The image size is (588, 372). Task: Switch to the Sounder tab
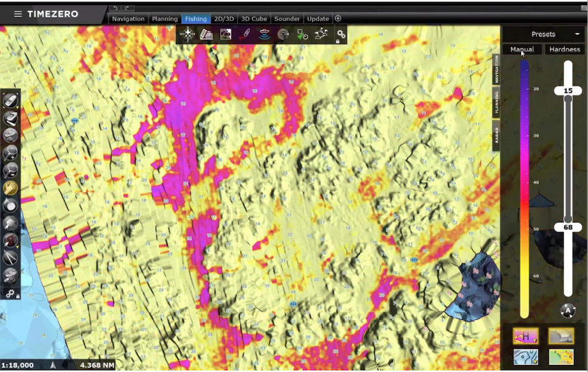[287, 18]
